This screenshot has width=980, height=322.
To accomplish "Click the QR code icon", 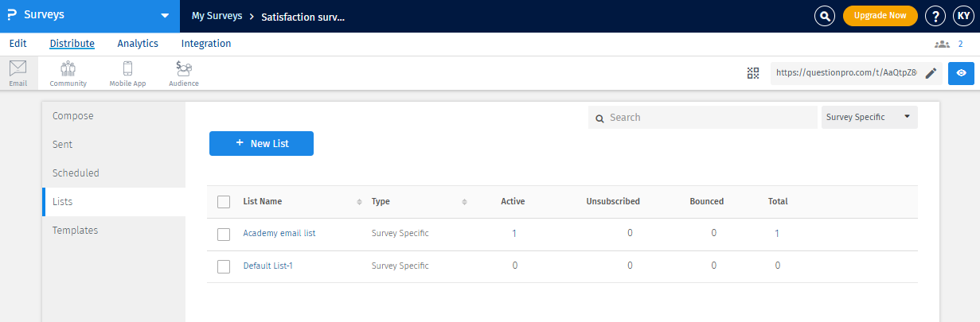I will [753, 73].
